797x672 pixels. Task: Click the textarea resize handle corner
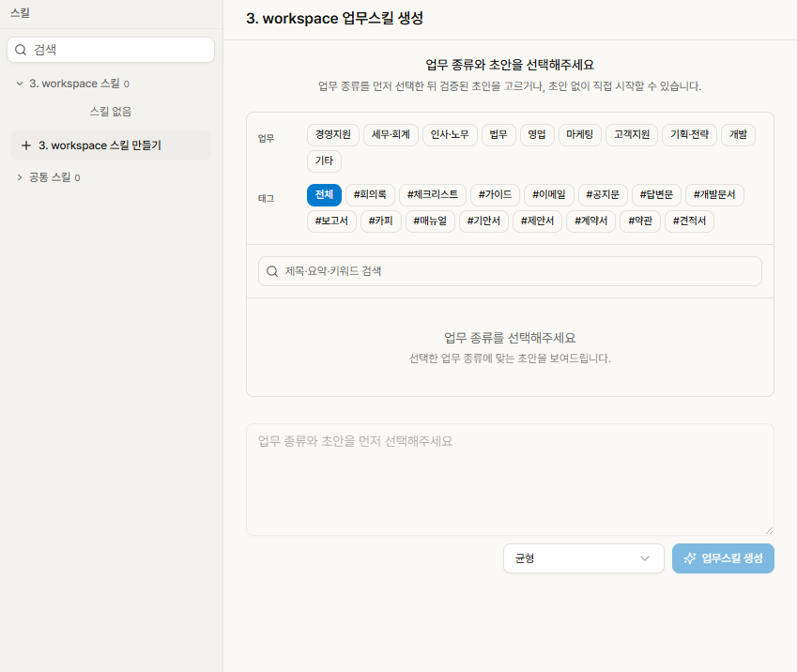[x=769, y=530]
